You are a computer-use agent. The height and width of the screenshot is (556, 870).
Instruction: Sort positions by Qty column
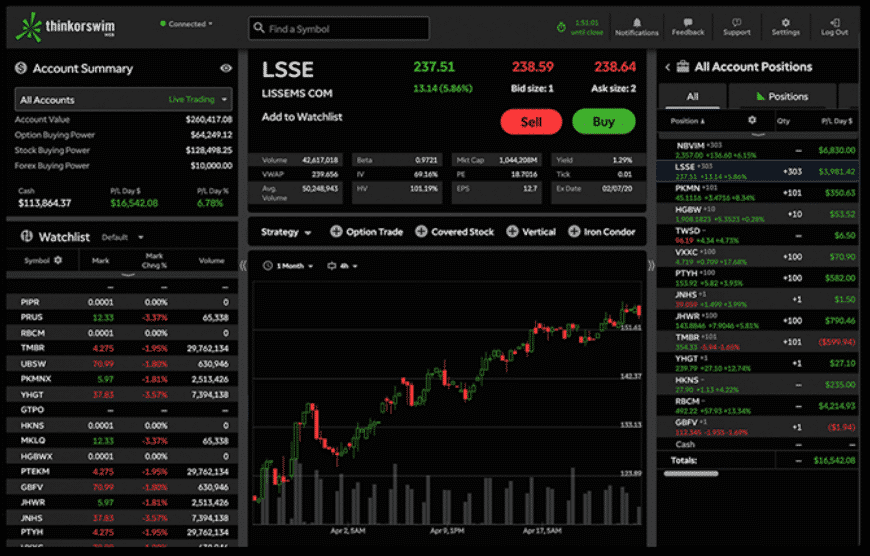coord(783,121)
